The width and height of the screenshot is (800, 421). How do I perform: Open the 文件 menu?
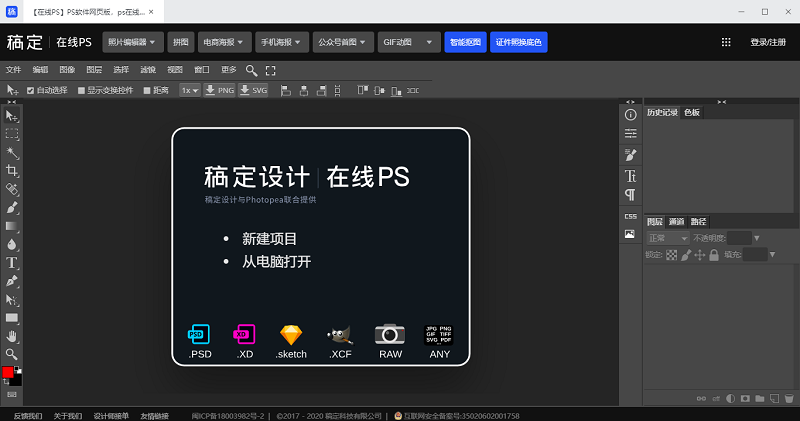point(14,70)
